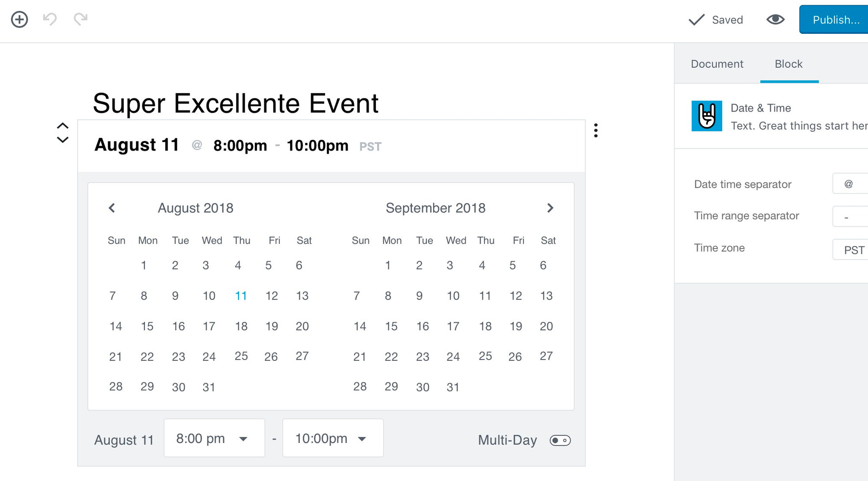Open the block options three-dot menu
This screenshot has width=868, height=481.
point(596,131)
